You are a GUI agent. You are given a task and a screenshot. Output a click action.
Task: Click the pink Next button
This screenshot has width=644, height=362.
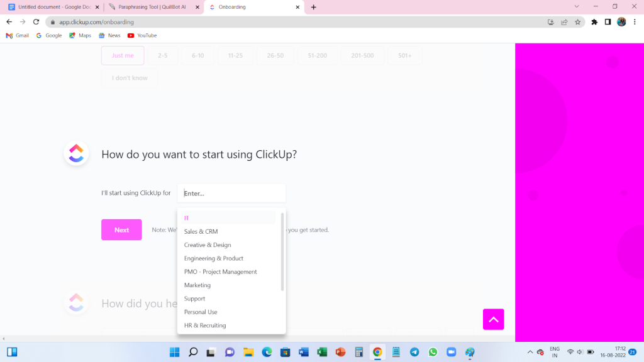[121, 229]
